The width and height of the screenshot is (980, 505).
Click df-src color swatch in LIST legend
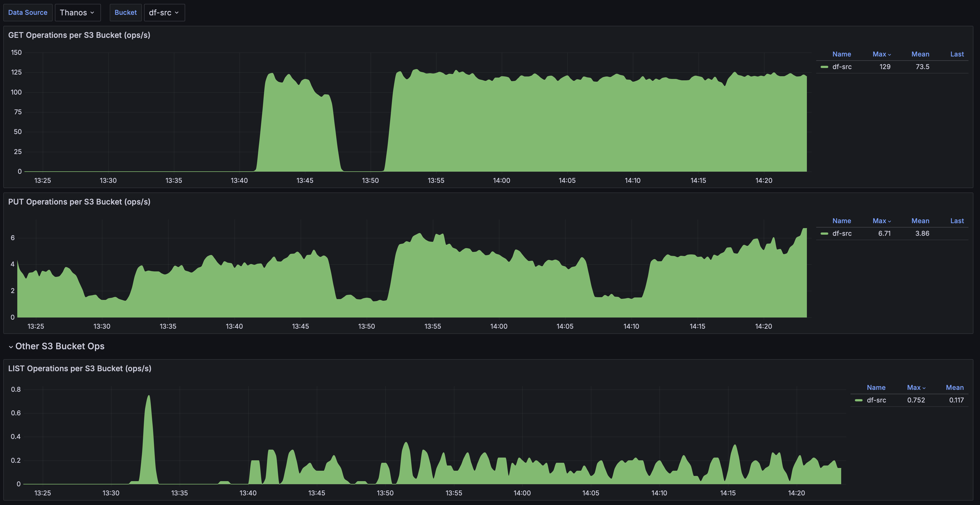pos(859,400)
